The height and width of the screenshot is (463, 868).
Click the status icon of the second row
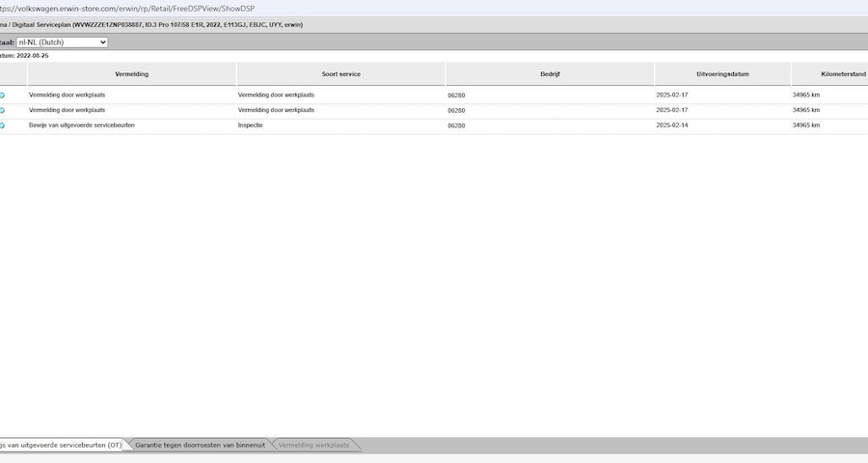tap(2, 111)
